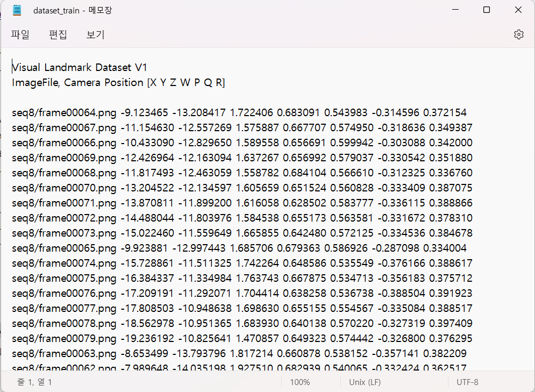
Task: Click the value -15.022460
Action: click(x=147, y=233)
